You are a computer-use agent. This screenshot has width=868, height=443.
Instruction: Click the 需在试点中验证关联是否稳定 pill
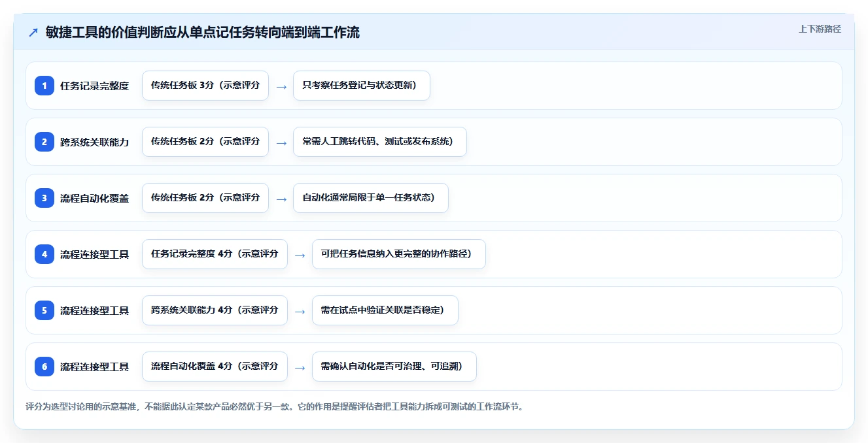[x=385, y=310]
